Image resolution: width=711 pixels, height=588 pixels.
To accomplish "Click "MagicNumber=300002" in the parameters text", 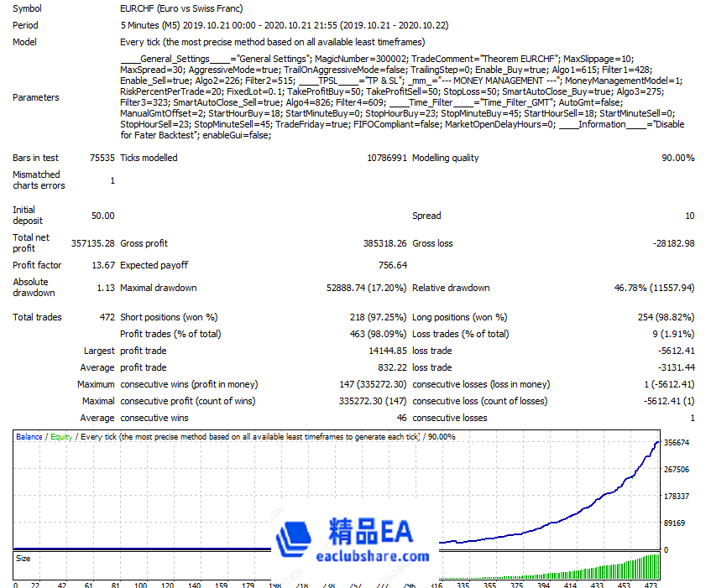I will [x=361, y=59].
